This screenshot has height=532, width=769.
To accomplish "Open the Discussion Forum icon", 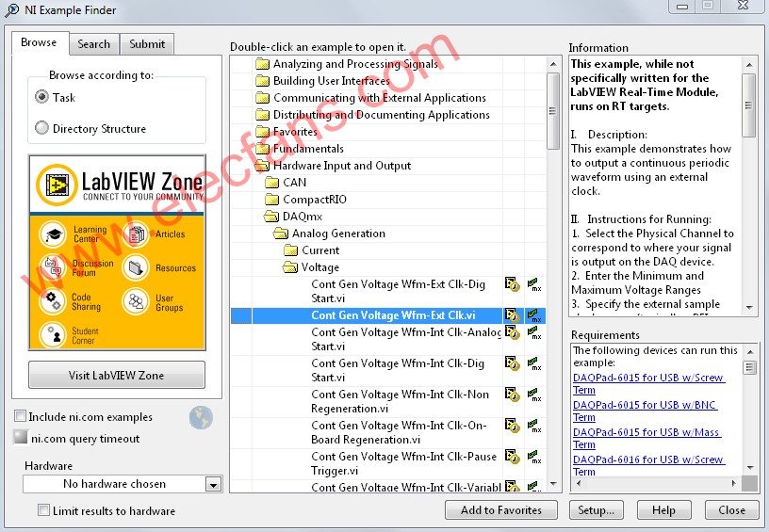I will (54, 267).
